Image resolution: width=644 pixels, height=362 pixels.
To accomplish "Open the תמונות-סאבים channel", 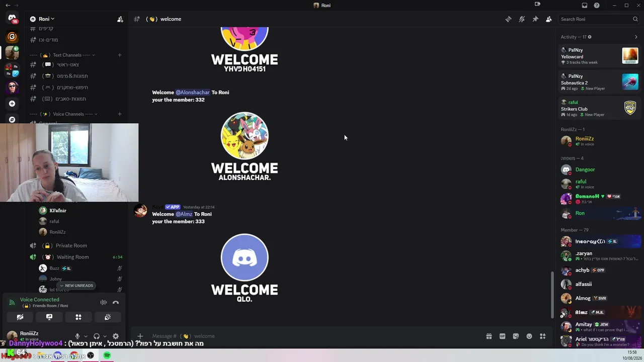I will coord(75,99).
